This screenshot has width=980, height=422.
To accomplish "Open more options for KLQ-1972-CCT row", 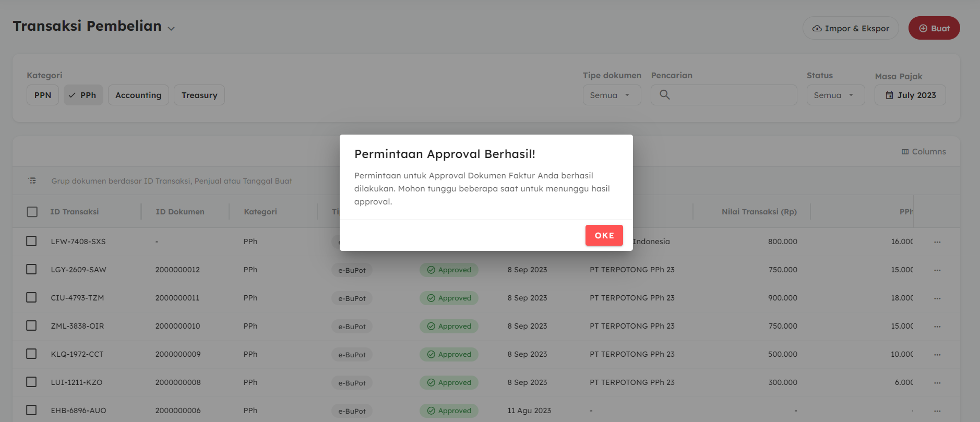I will point(937,355).
